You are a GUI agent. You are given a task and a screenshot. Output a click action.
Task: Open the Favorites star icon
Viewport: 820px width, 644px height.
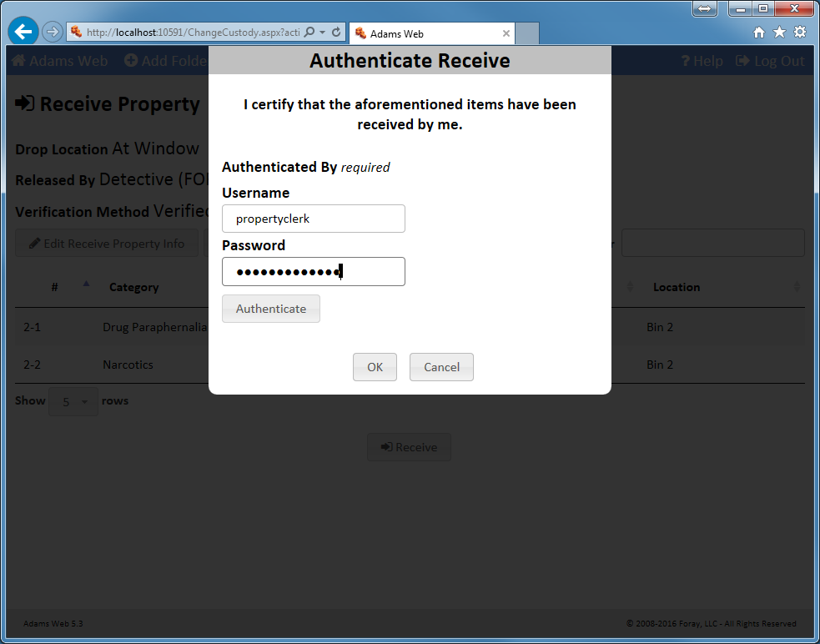779,33
